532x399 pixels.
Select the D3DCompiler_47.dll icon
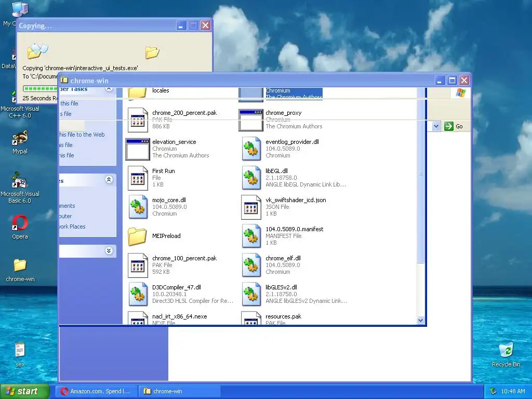138,295
